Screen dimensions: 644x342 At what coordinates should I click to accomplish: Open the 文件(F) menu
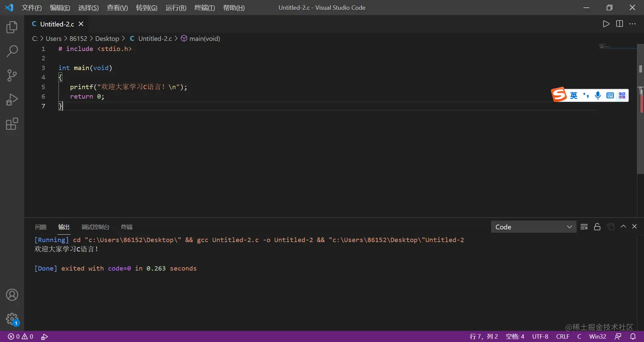[32, 8]
